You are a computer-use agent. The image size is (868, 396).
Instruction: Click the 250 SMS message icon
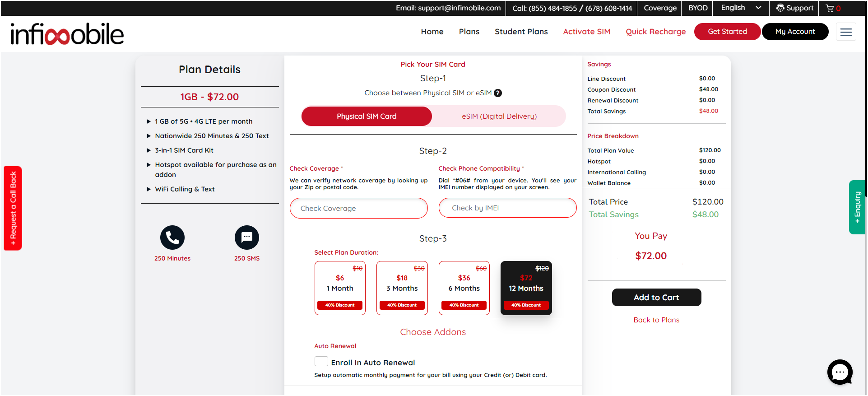tap(247, 238)
